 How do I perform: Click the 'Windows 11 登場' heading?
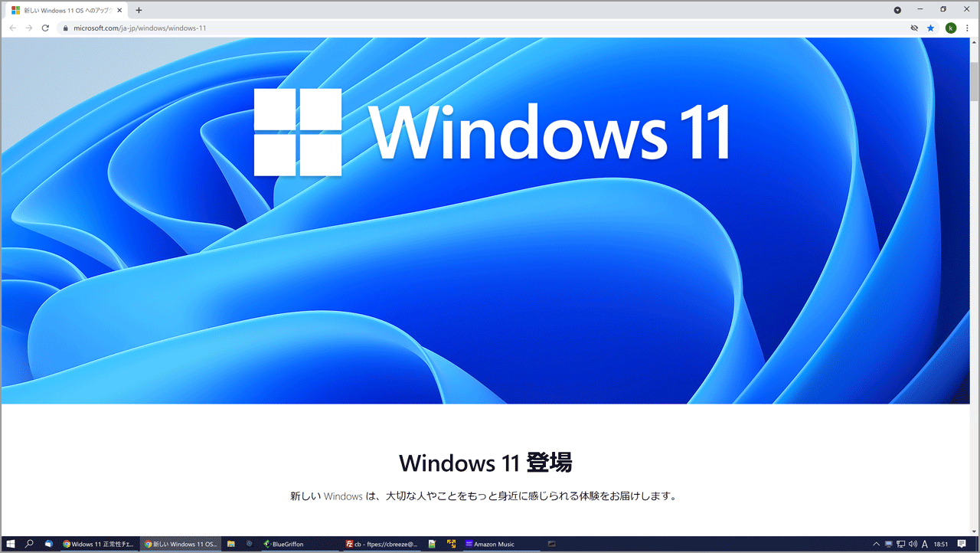485,463
